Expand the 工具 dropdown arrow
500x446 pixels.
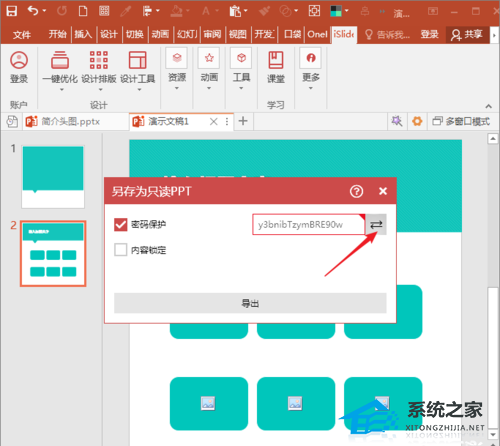tap(241, 88)
